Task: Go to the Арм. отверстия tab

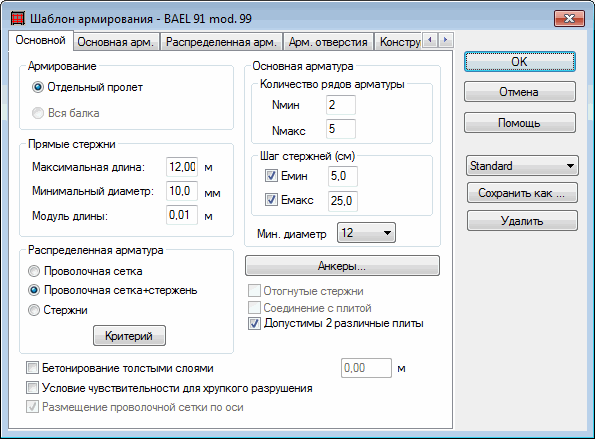Action: 328,42
